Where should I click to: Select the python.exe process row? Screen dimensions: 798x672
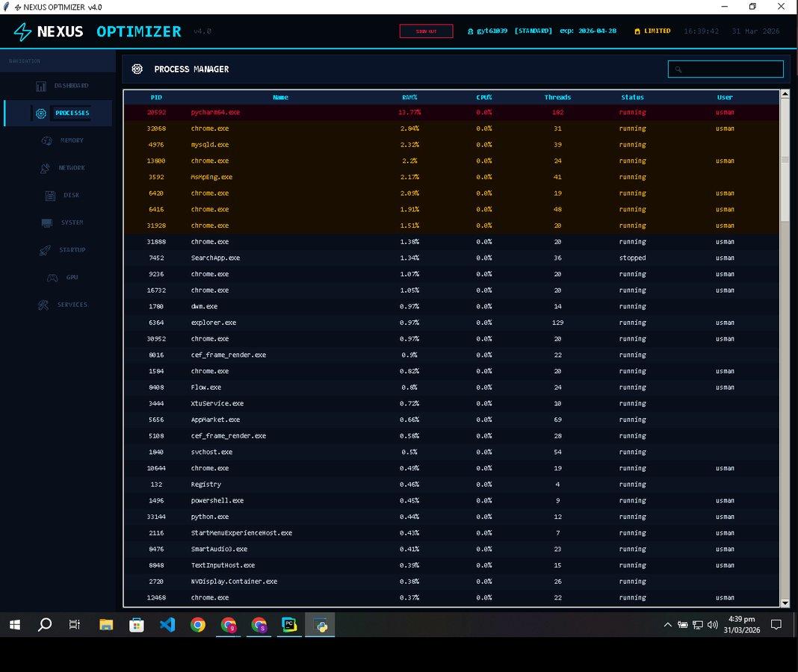click(451, 517)
